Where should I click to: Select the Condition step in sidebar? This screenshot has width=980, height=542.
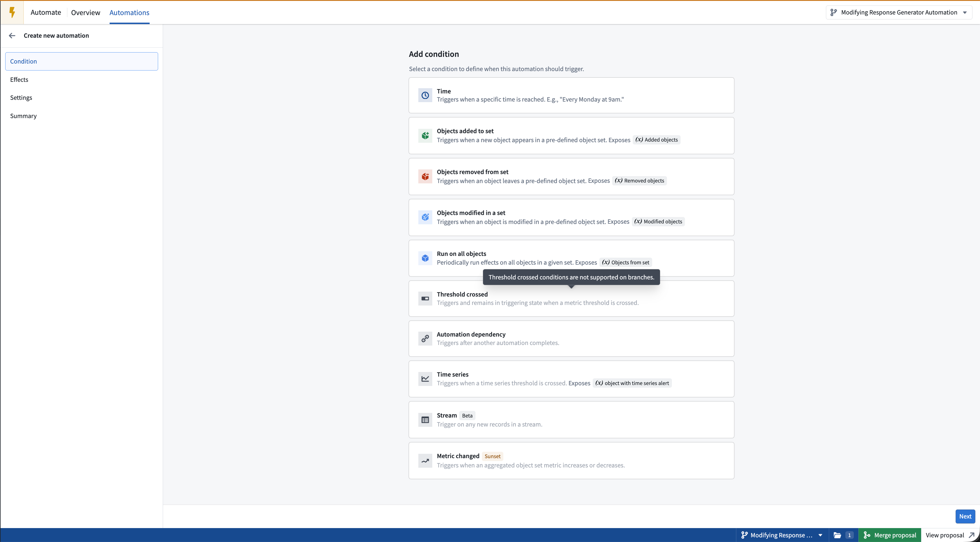click(x=82, y=61)
